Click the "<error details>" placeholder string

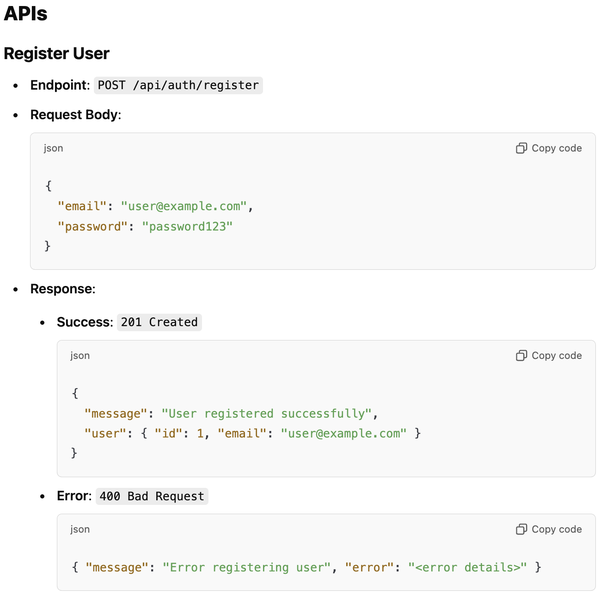click(x=467, y=567)
